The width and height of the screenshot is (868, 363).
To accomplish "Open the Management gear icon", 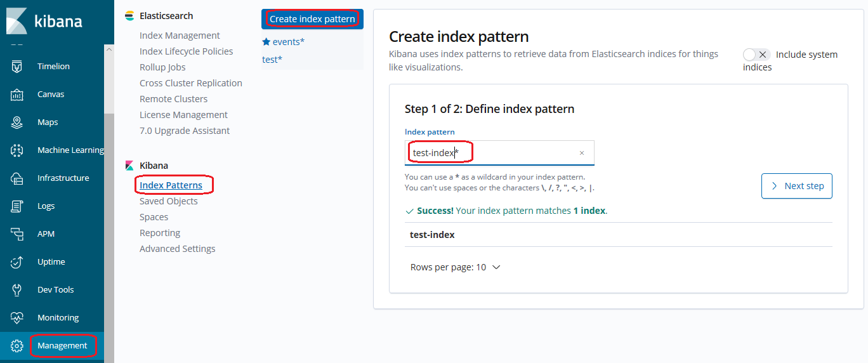I will coord(17,346).
